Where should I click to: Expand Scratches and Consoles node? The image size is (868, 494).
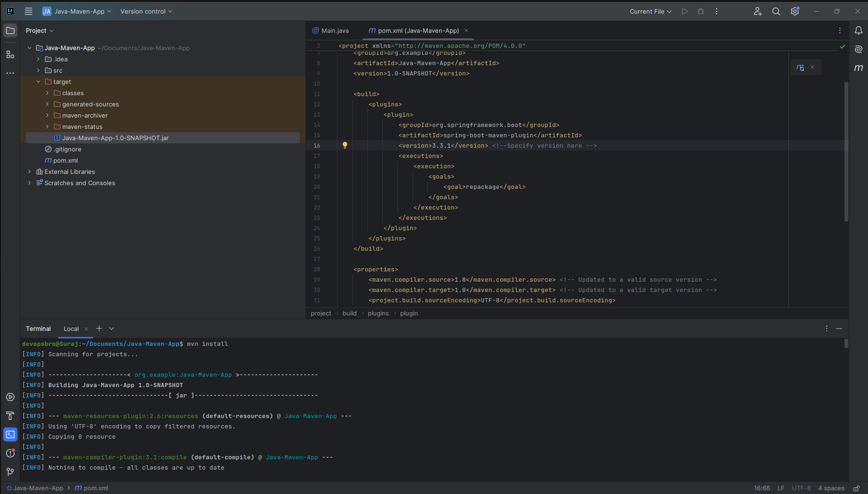(x=30, y=183)
